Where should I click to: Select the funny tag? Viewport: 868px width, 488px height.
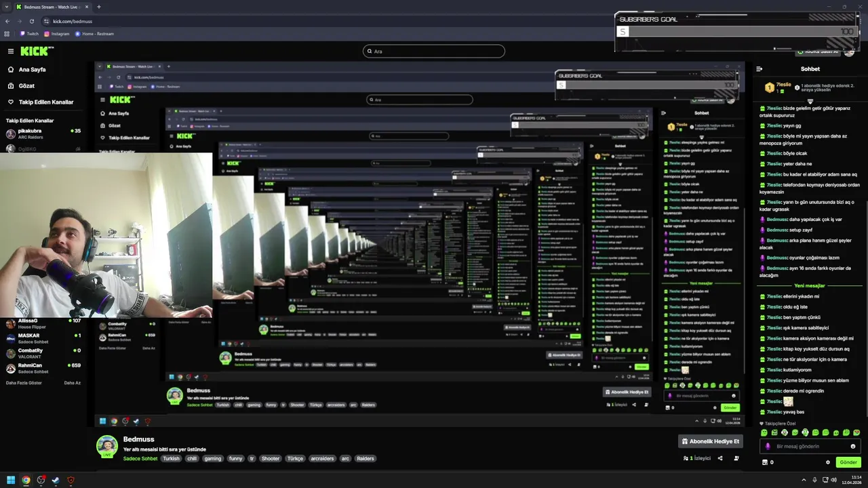[x=235, y=458]
